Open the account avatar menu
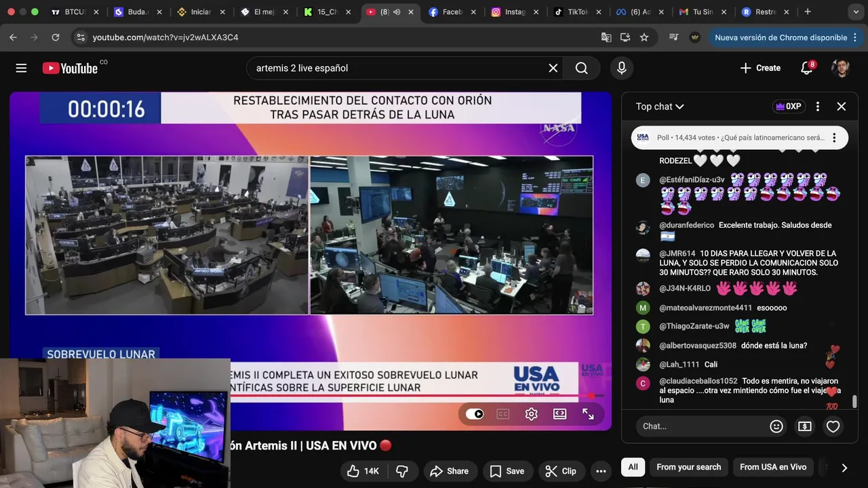868x488 pixels. click(841, 68)
